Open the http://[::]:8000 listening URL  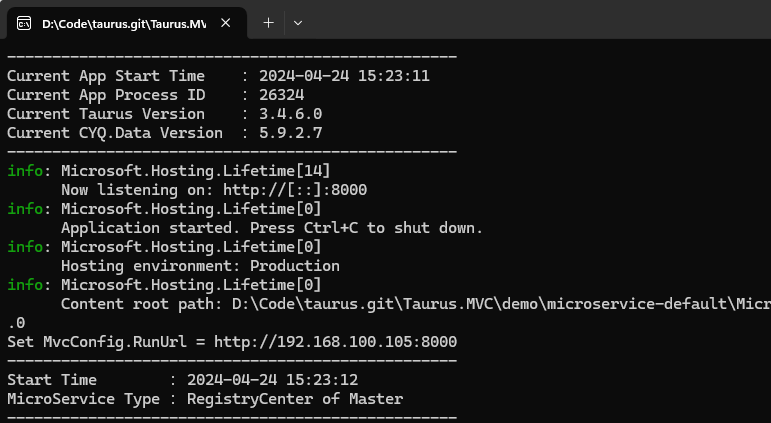click(x=295, y=190)
